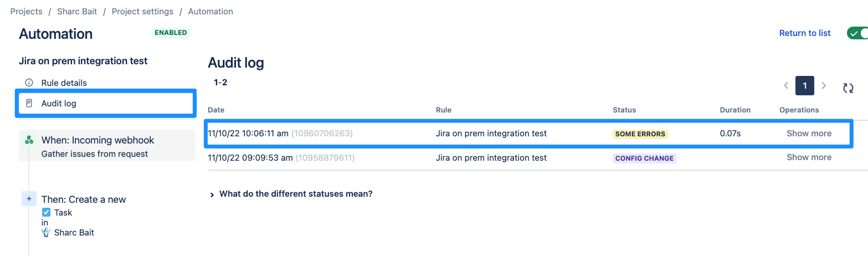The width and height of the screenshot is (868, 256).
Task: Click the plus icon beside Create a new
Action: pos(29,199)
